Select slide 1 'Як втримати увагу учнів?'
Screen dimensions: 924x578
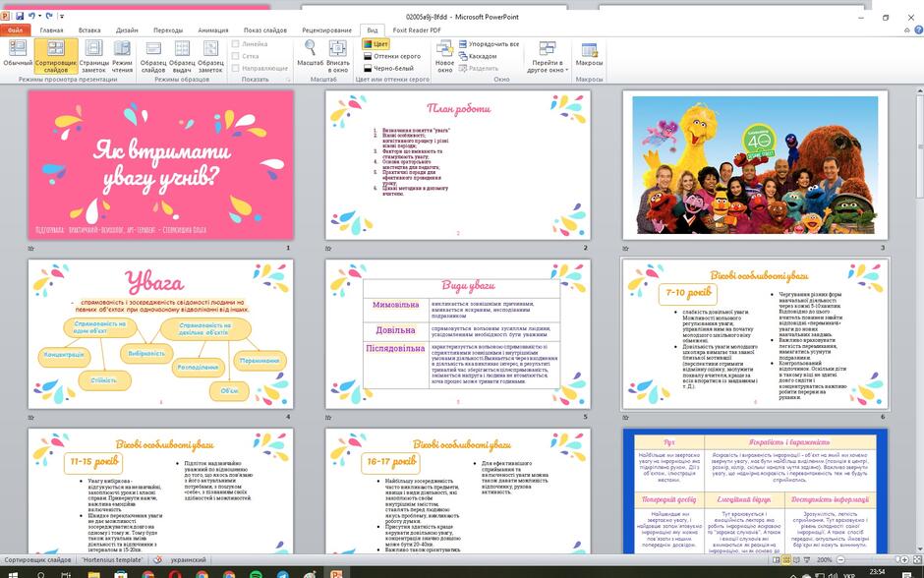click(x=160, y=165)
